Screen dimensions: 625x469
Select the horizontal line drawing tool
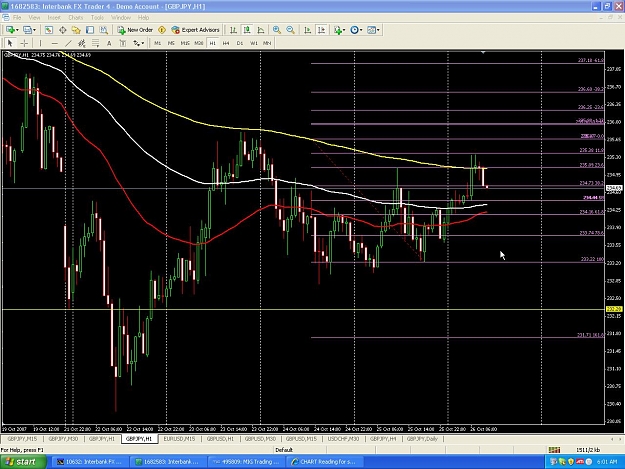[55, 43]
